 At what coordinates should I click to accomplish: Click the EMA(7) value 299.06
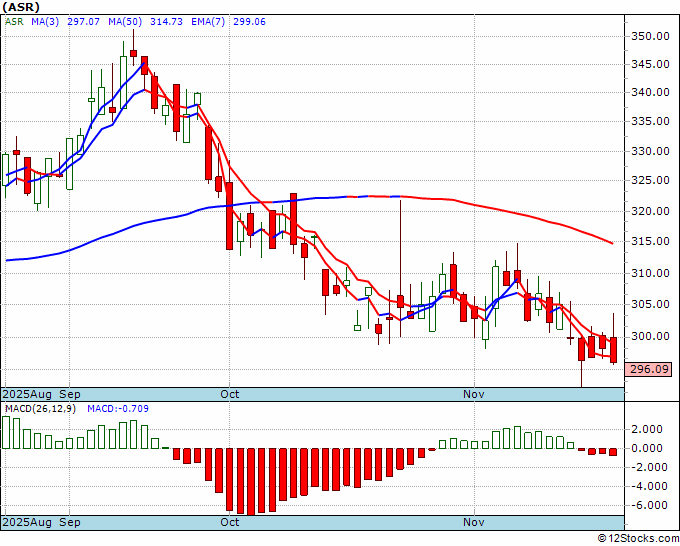click(x=249, y=22)
